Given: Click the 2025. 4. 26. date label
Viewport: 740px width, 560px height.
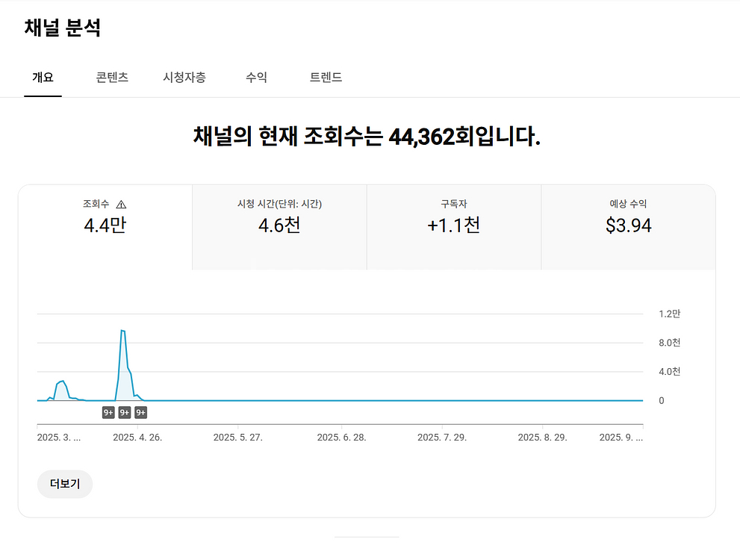Looking at the screenshot, I should [137, 438].
